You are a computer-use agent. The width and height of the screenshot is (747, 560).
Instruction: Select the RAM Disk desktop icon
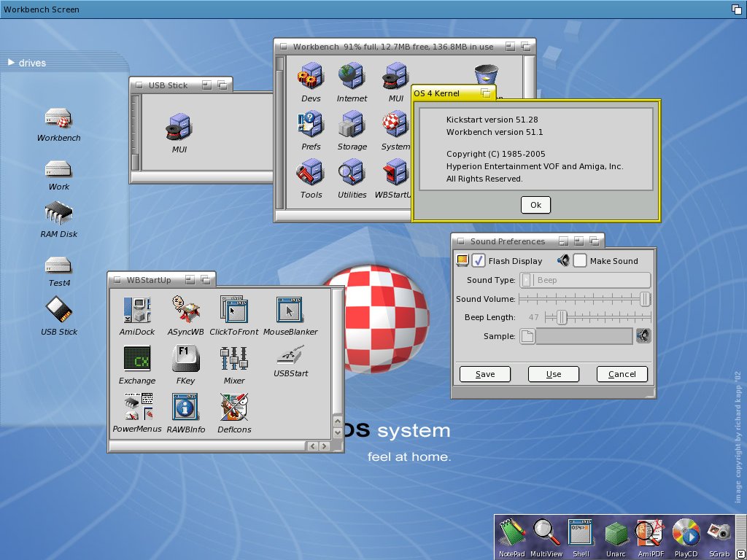(x=59, y=214)
